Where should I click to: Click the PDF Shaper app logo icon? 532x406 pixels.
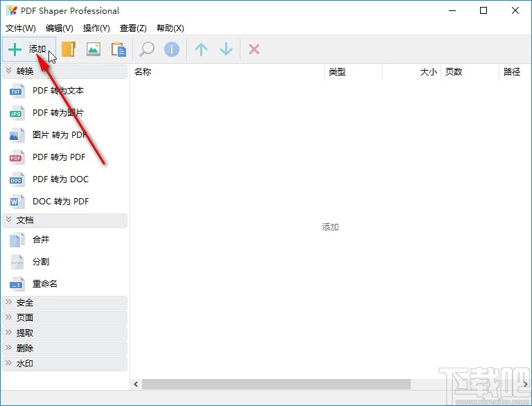[x=12, y=11]
